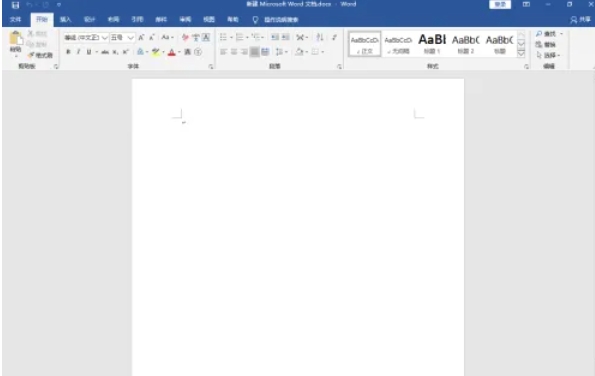Viewport: 595px width, 376px height.
Task: Click the Copy command in the clipboard group
Action: (37, 44)
